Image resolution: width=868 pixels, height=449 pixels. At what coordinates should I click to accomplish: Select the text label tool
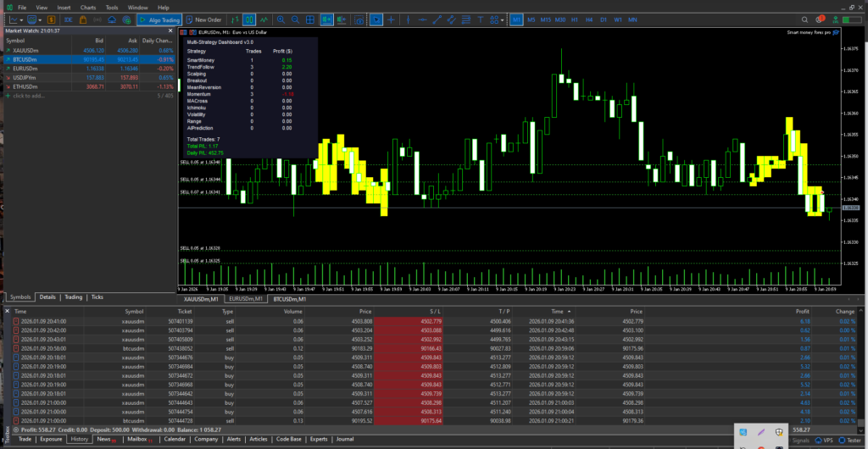[x=482, y=19]
